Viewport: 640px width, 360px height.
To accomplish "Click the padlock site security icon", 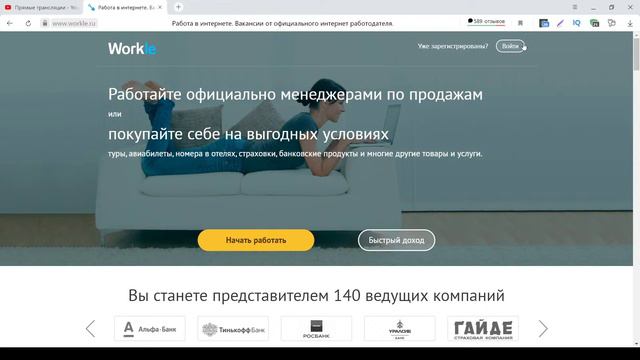I will (45, 23).
